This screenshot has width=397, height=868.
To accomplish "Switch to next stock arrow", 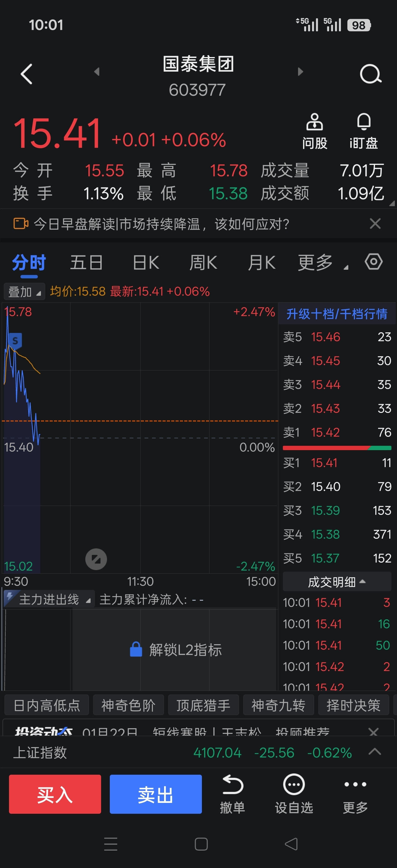I will coord(301,71).
